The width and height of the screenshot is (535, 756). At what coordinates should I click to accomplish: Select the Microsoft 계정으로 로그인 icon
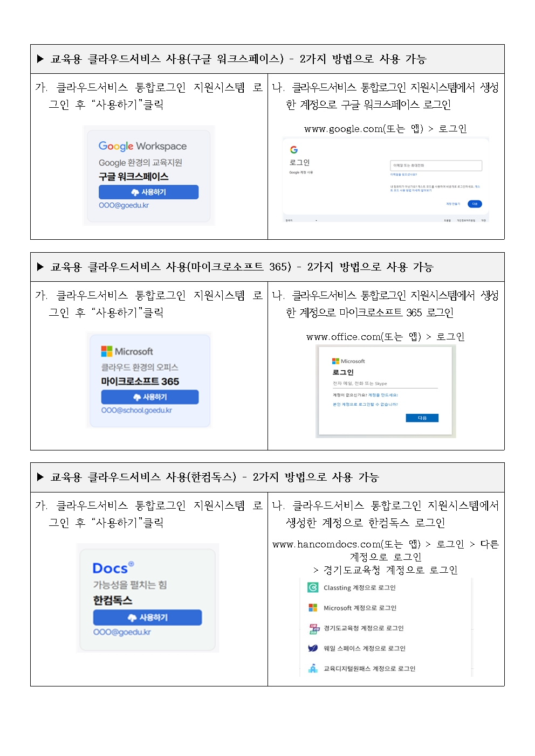pyautogui.click(x=313, y=607)
